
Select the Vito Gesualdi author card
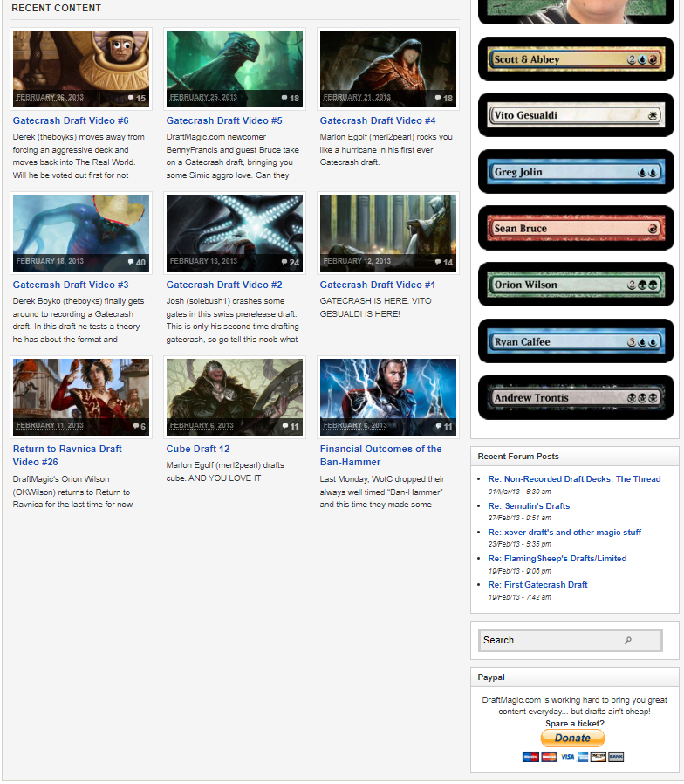[576, 115]
